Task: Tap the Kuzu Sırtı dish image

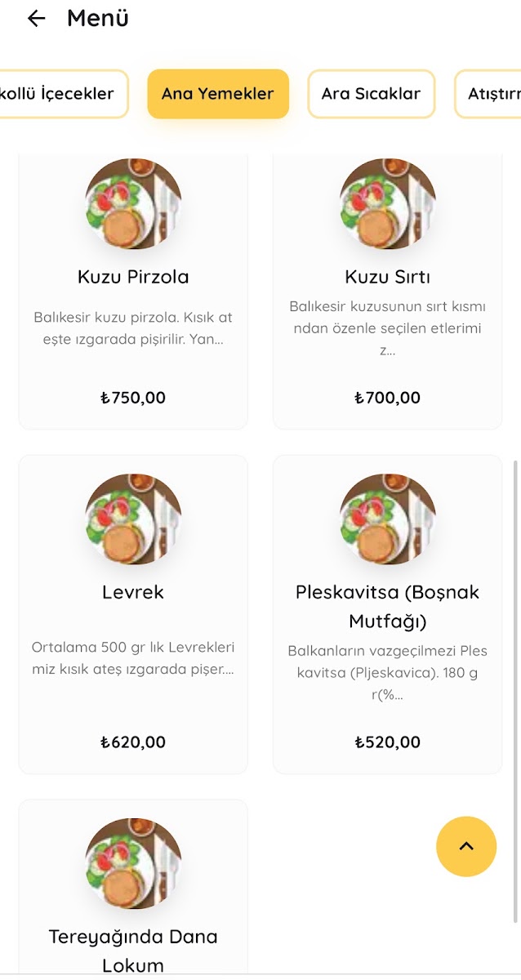Action: coord(387,203)
